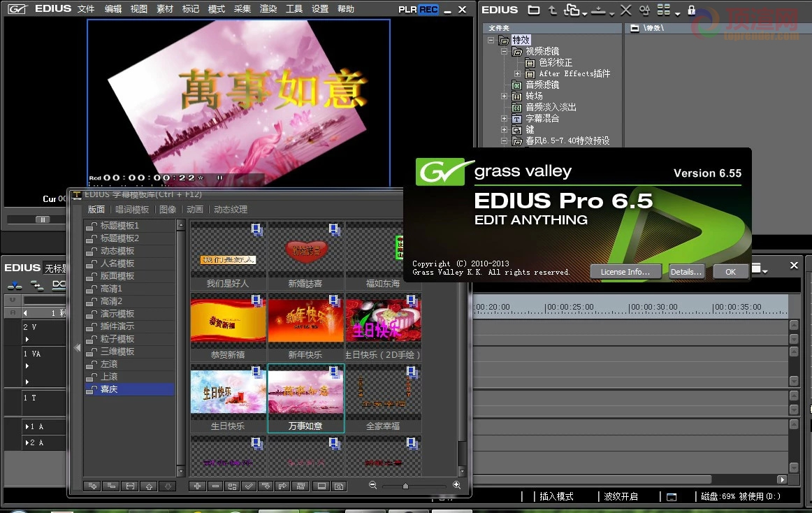Zoom in template thumbnails with plus magnifier

tap(457, 485)
